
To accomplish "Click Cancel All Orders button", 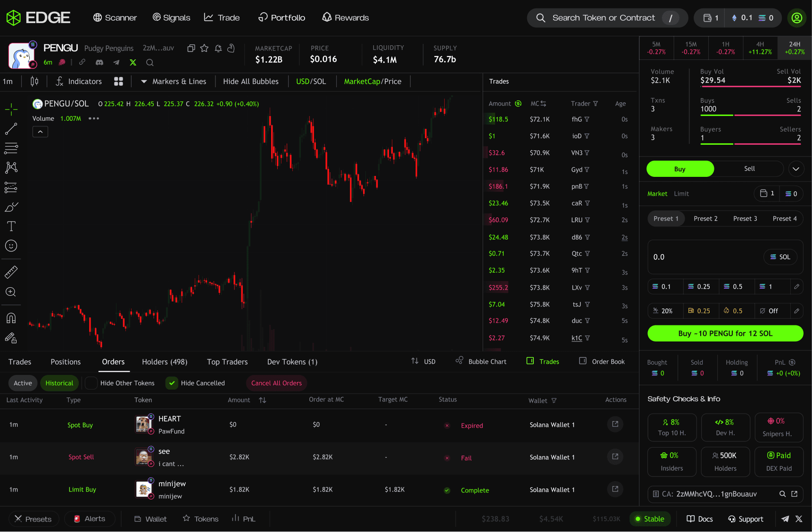I will pos(276,383).
